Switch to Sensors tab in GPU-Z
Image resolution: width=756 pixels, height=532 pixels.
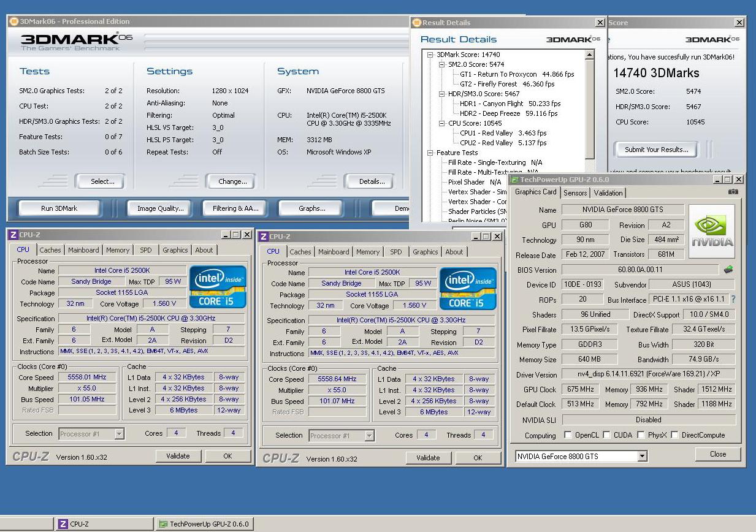575,193
